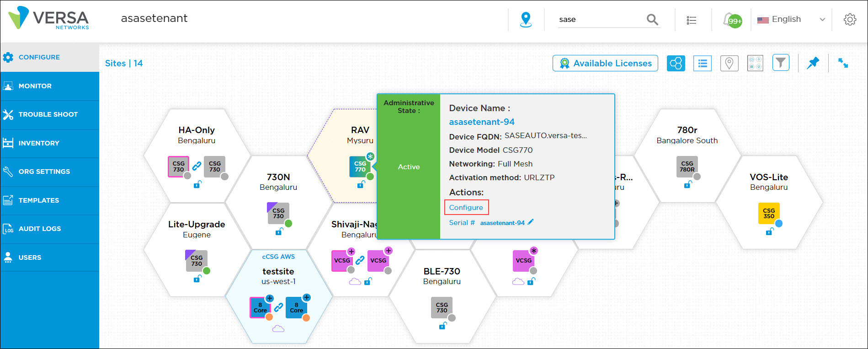
Task: Click the Configure action link
Action: [466, 207]
